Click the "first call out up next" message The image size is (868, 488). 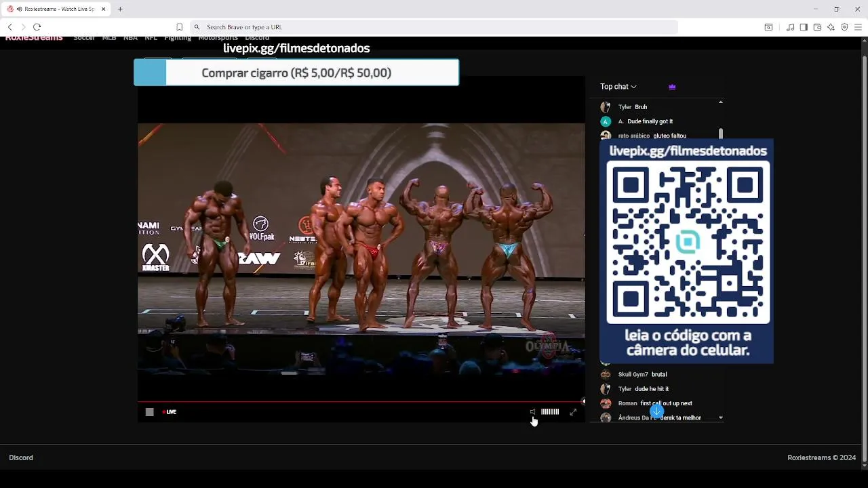(667, 403)
